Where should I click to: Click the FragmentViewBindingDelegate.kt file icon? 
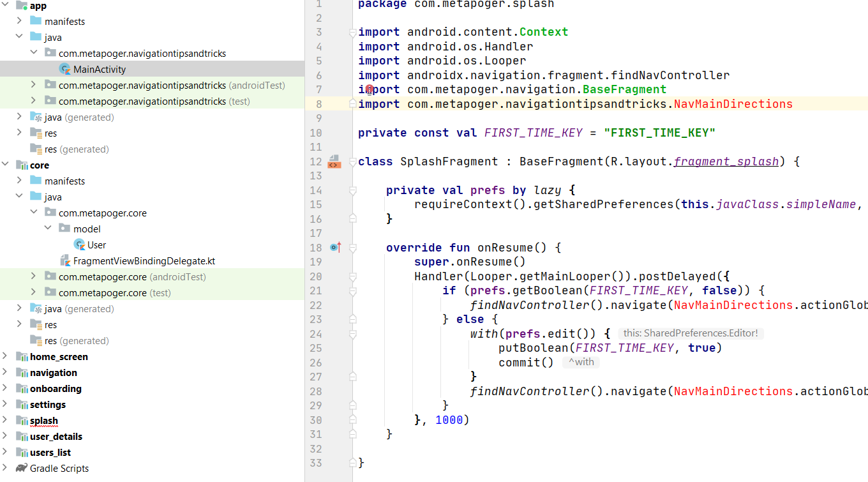click(x=64, y=260)
